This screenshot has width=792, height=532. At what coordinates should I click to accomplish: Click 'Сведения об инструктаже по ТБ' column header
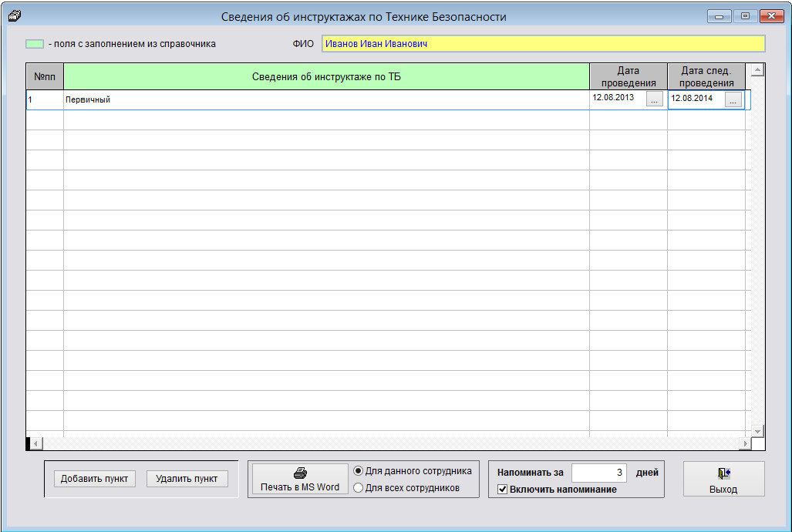pos(326,77)
